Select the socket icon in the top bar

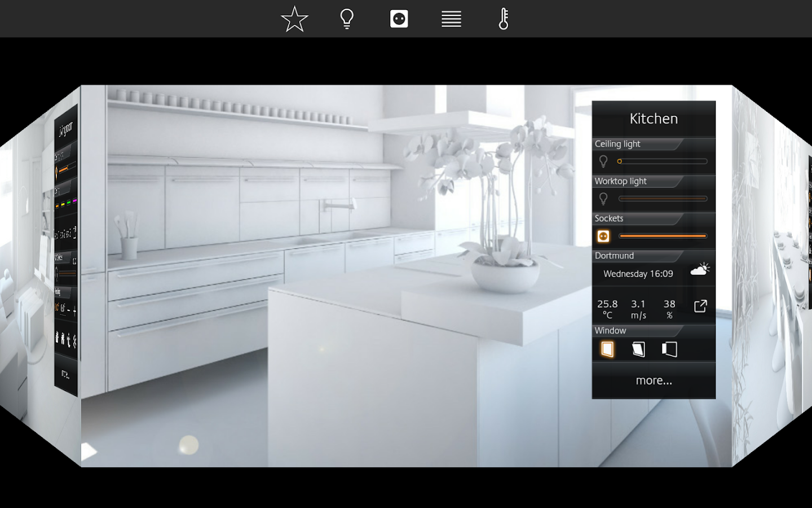[399, 19]
